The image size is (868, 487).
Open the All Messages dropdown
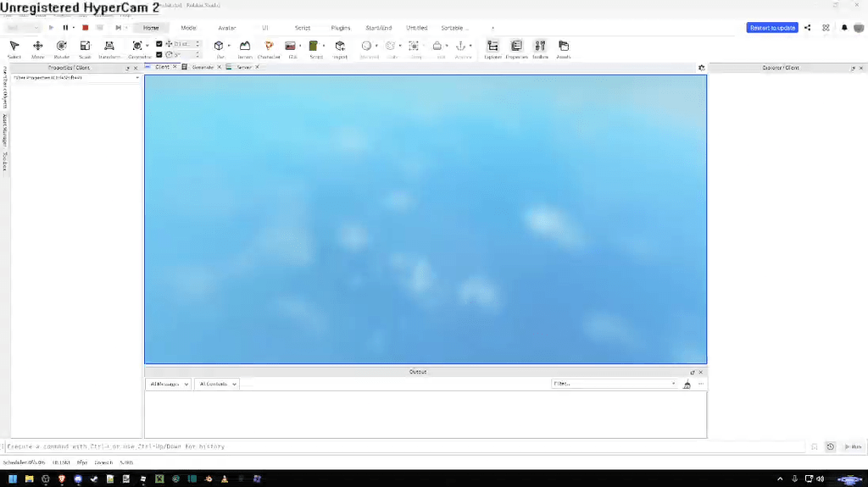click(x=169, y=384)
